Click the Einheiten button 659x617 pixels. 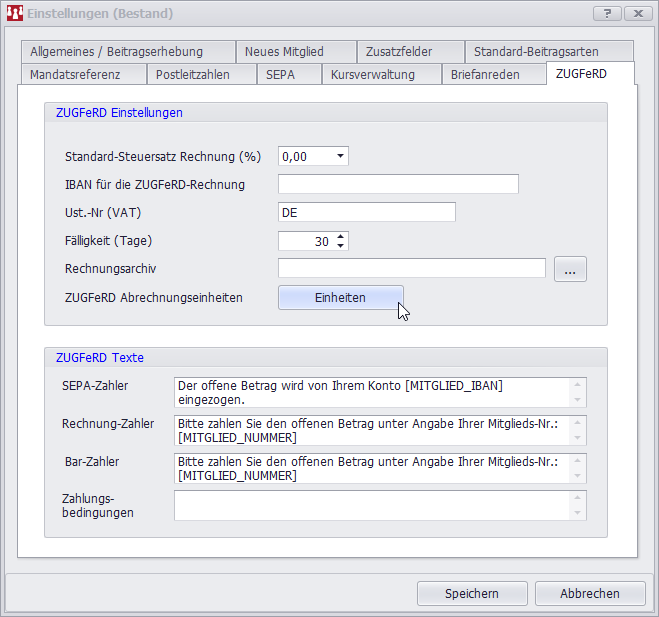(340, 298)
